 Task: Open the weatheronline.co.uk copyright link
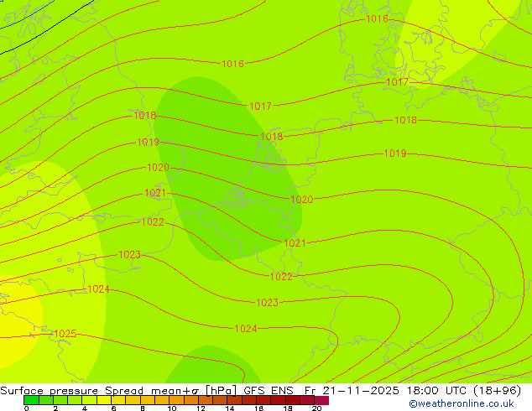pyautogui.click(x=462, y=403)
